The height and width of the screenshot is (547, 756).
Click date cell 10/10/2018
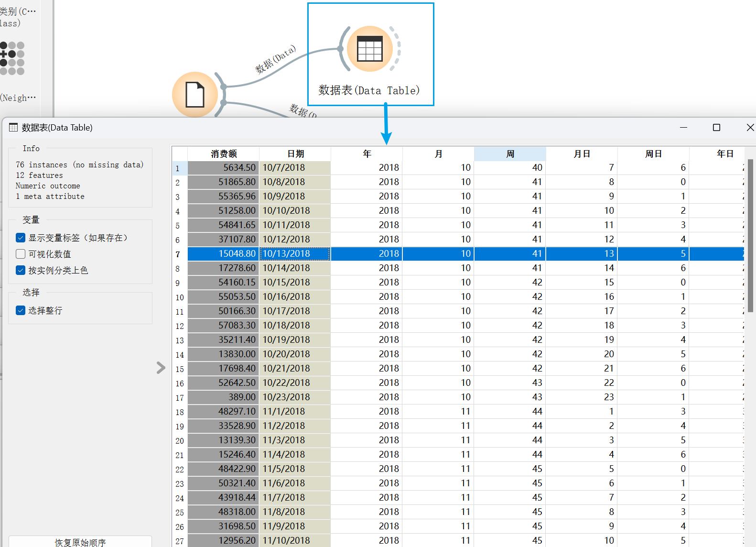pyautogui.click(x=295, y=211)
